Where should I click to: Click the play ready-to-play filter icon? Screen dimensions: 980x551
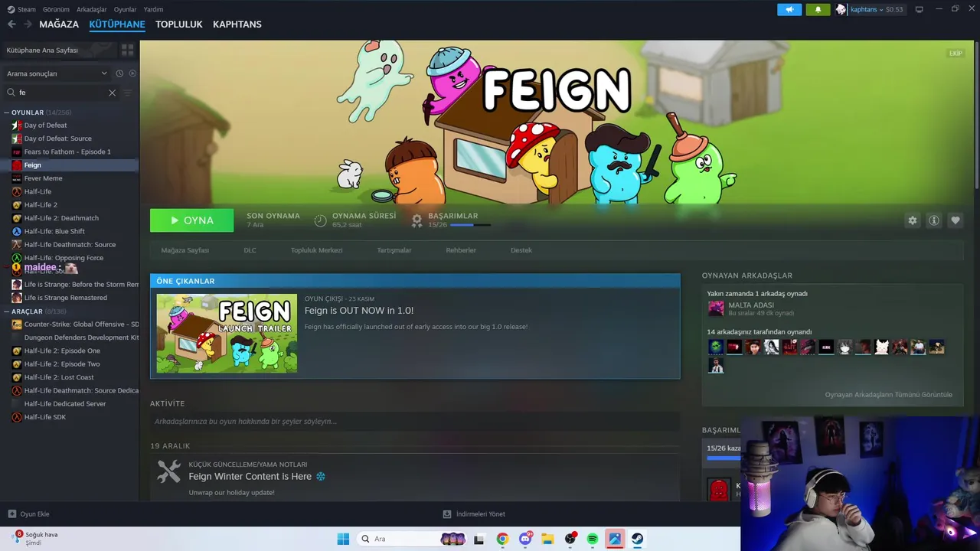pos(132,73)
